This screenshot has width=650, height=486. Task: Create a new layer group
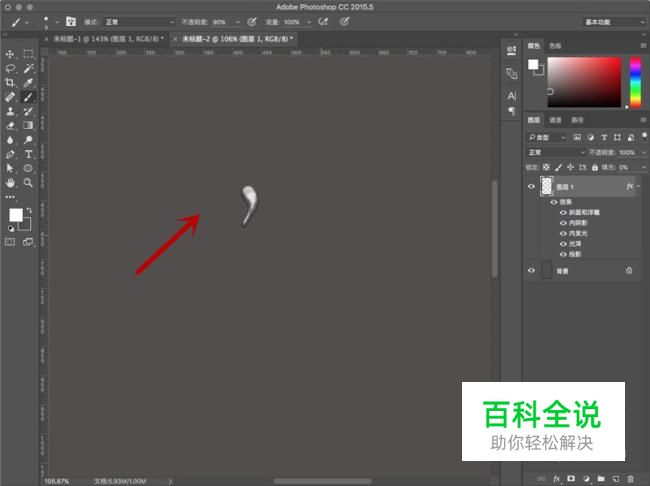[x=601, y=479]
